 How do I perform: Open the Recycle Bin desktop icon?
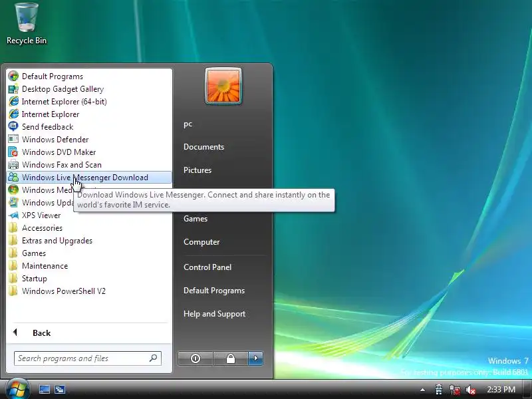(x=27, y=23)
